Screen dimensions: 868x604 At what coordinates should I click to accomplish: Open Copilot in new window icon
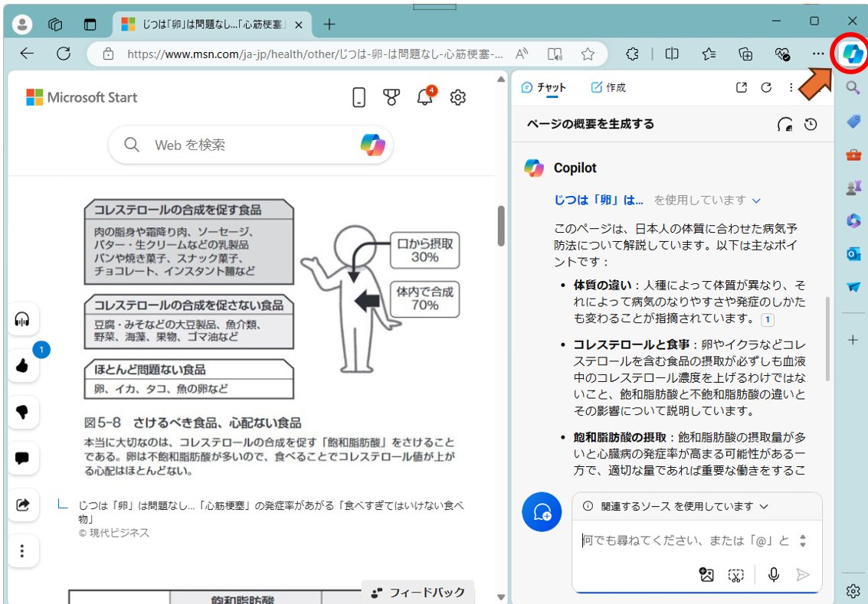742,87
